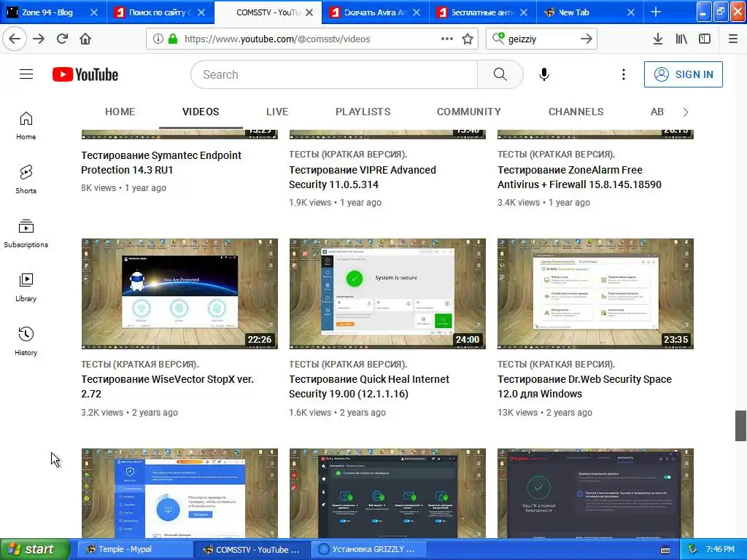This screenshot has width=747, height=560.
Task: Open Quick Heal Internet Security video thumbnail
Action: 387,294
